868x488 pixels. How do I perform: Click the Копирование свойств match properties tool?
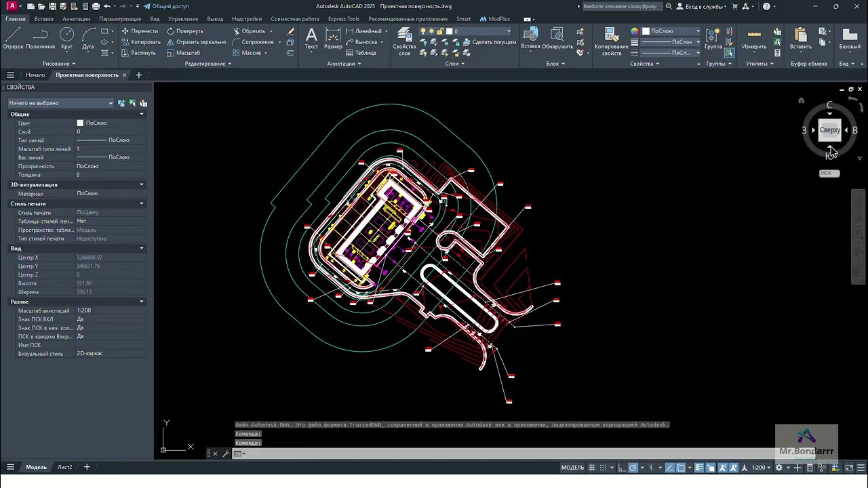[x=611, y=42]
